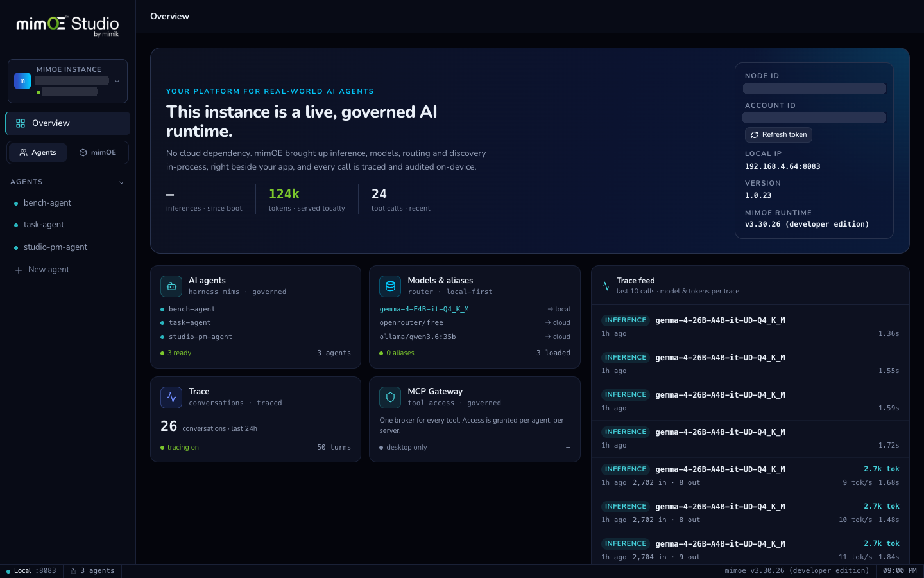Click the '0 aliases' status text
This screenshot has width=924, height=578.
(x=400, y=353)
